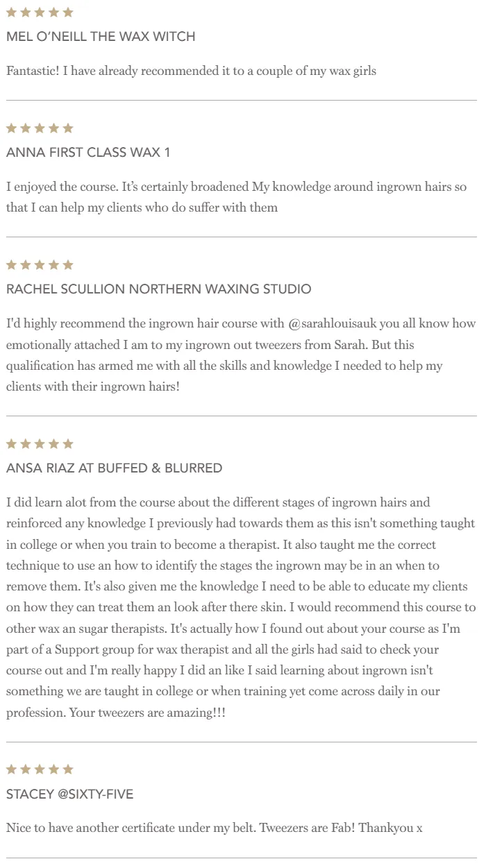Click the second star above Ansa Riaz's review

point(26,444)
